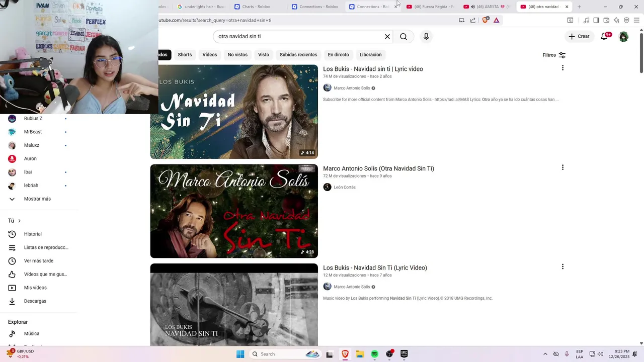Clear the search box with the X icon
This screenshot has height=362, width=644.
click(x=387, y=37)
